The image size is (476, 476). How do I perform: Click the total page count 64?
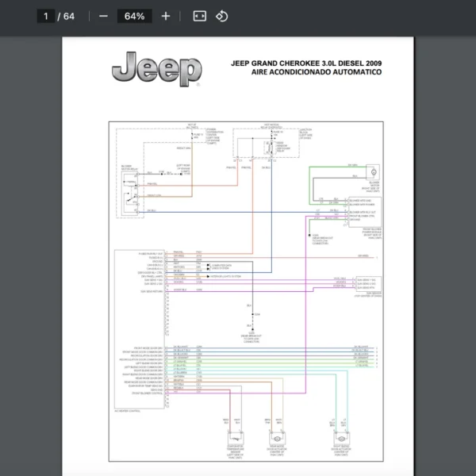click(x=69, y=16)
